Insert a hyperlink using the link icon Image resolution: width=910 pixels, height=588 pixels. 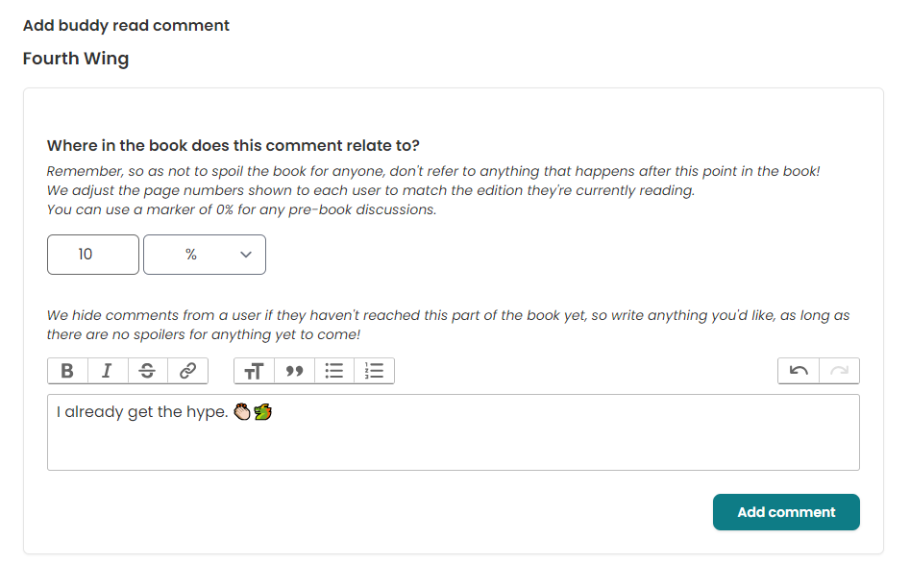click(x=187, y=371)
